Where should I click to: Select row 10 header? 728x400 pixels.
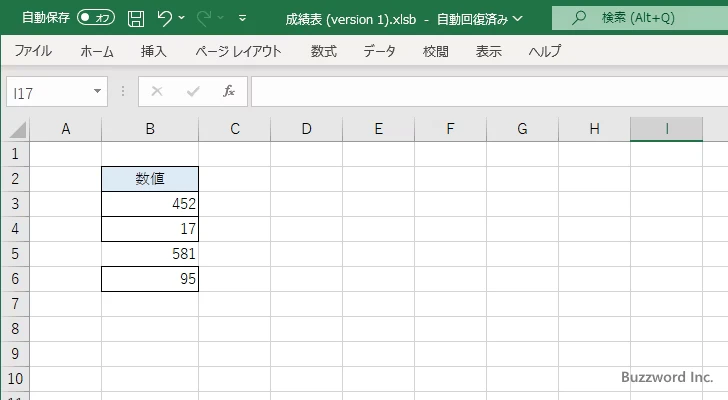pyautogui.click(x=15, y=379)
